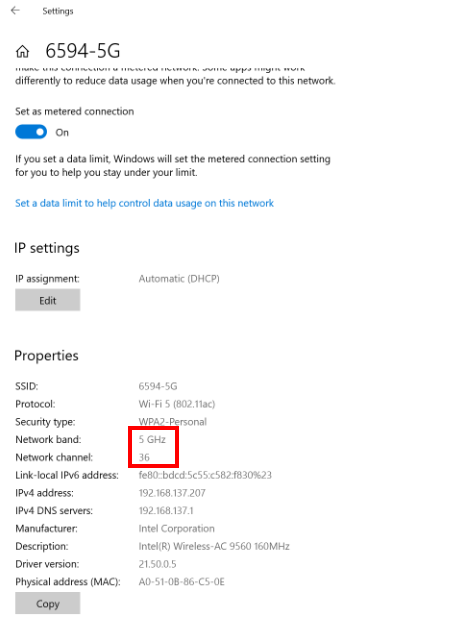Click the physical MAC address value
473x625 pixels.
pos(181,582)
